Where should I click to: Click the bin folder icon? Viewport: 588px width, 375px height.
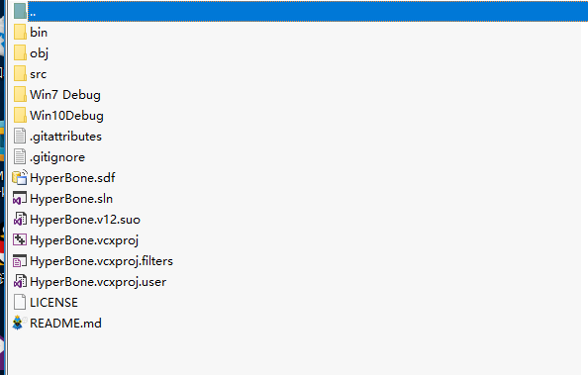tap(20, 33)
